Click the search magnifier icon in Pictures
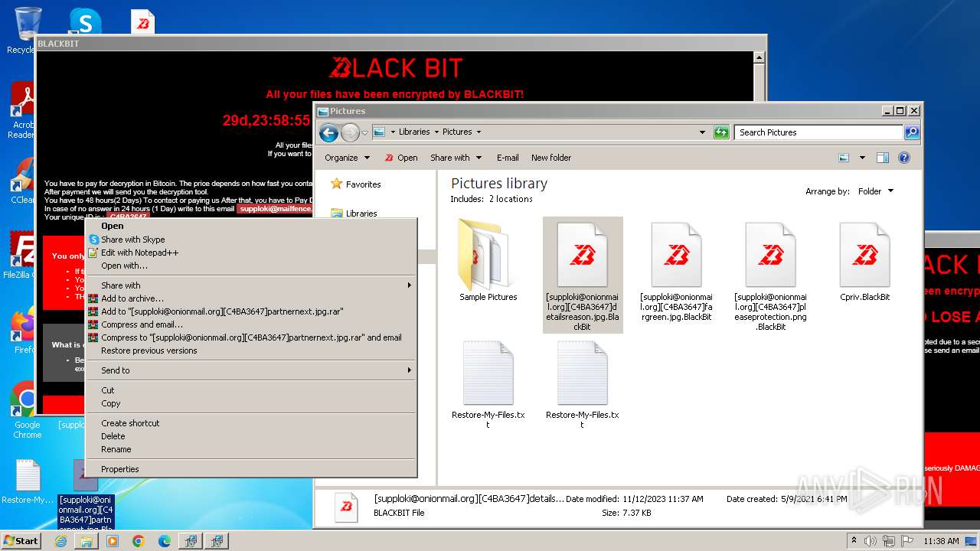The height and width of the screenshot is (551, 980). pos(912,132)
